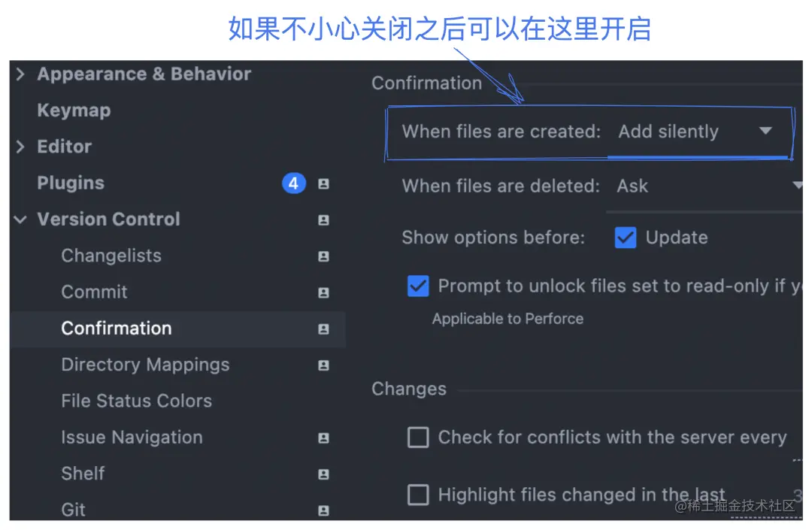The height and width of the screenshot is (530, 812).
Task: Click the settings icon beside Changelists
Action: point(323,256)
